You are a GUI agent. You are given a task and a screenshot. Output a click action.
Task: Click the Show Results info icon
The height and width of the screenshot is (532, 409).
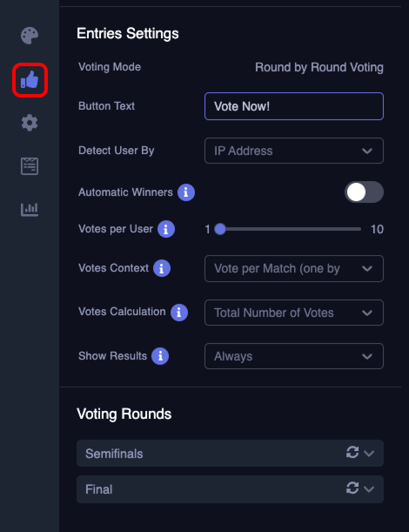click(160, 356)
